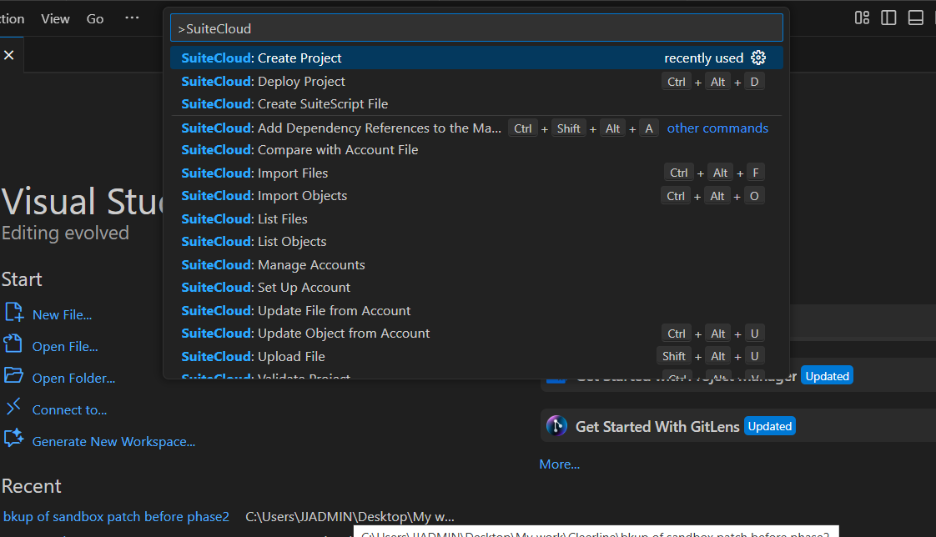Toggle the bottom panel visibility

click(x=915, y=18)
